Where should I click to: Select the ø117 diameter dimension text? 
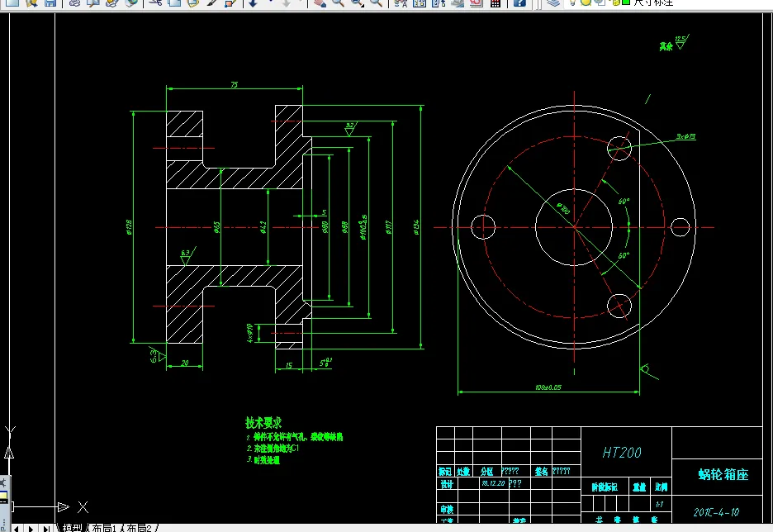click(x=389, y=227)
